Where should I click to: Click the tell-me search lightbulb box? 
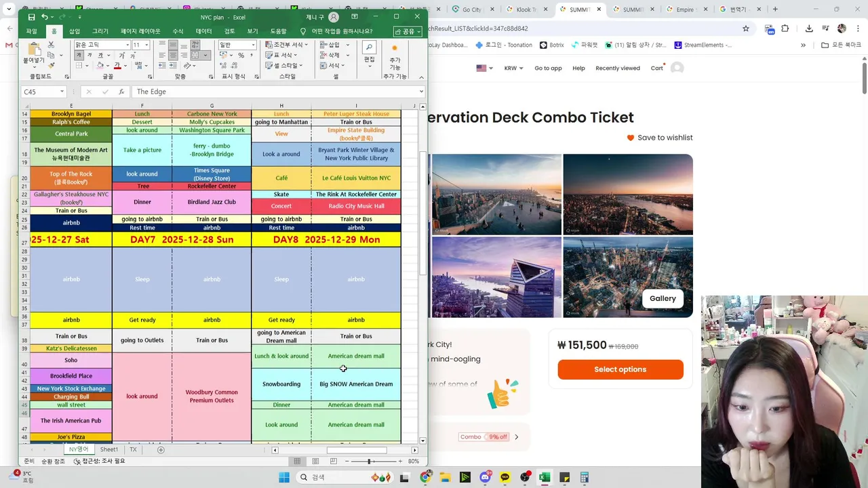336,31
